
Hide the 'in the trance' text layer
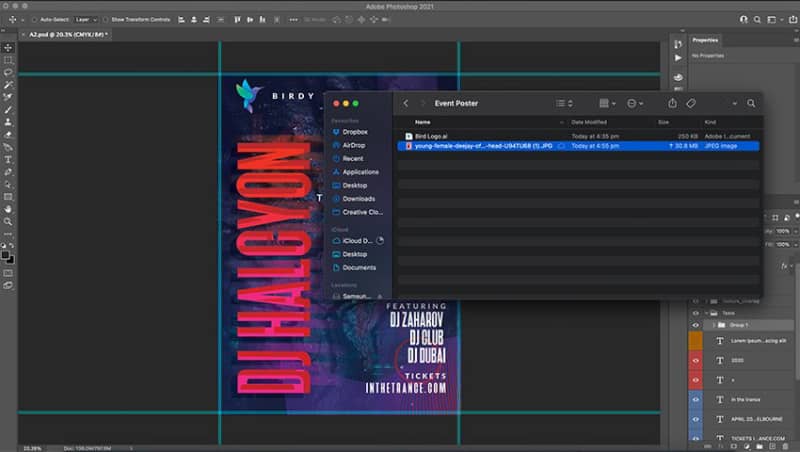click(x=695, y=399)
